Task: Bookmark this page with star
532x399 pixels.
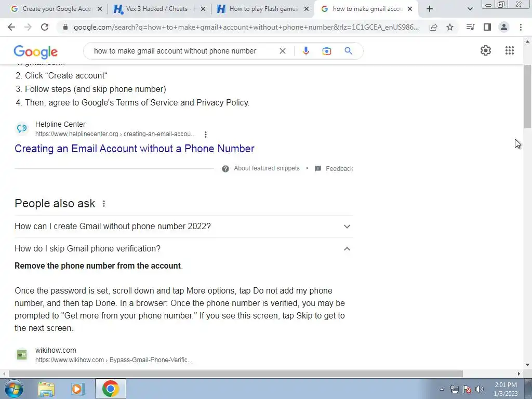Action: (450, 27)
